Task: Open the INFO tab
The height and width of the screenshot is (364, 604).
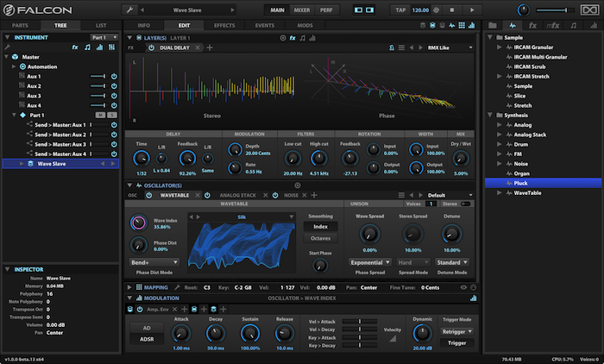Action: coord(144,25)
